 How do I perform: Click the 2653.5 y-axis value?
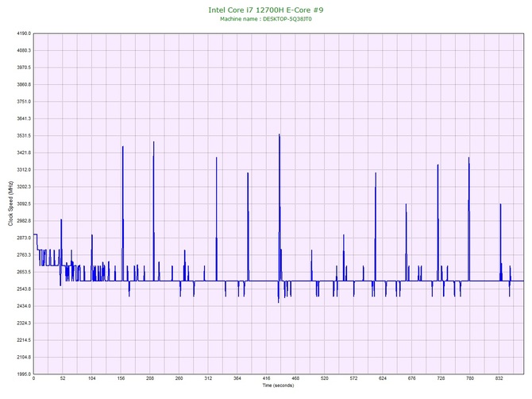[x=24, y=272]
